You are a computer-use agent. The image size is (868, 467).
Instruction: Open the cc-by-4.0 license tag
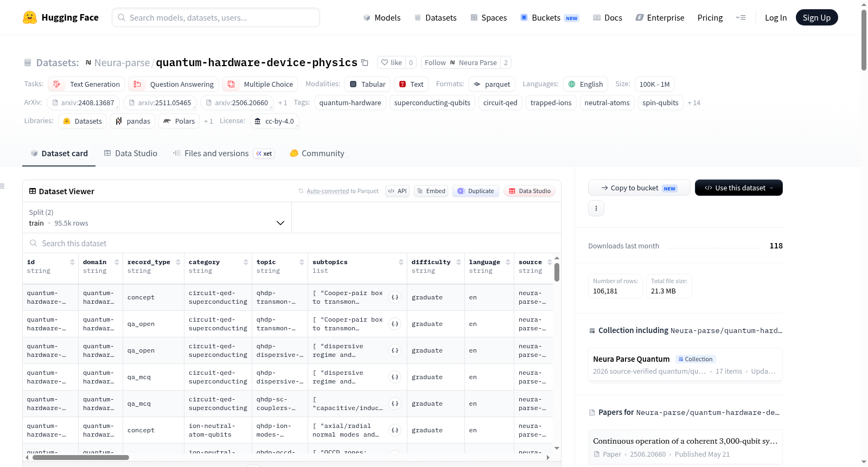tap(275, 121)
